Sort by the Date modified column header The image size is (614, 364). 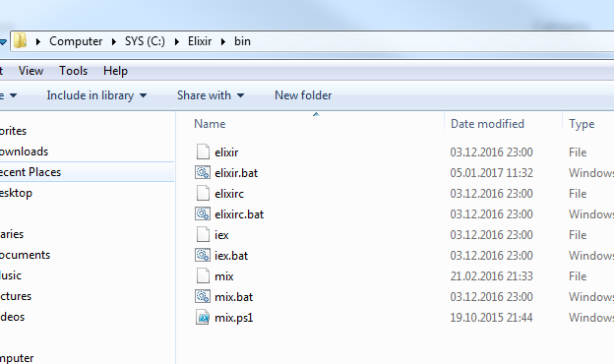point(487,124)
